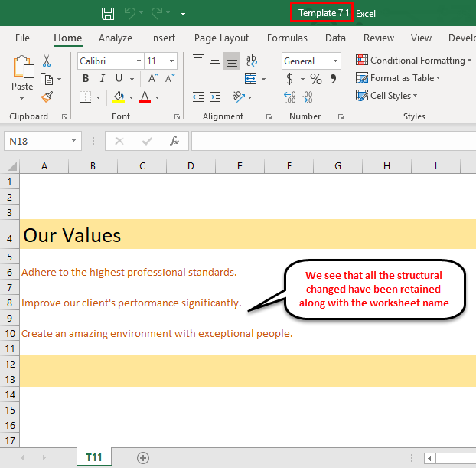Click the Merge & Center icon

[251, 78]
